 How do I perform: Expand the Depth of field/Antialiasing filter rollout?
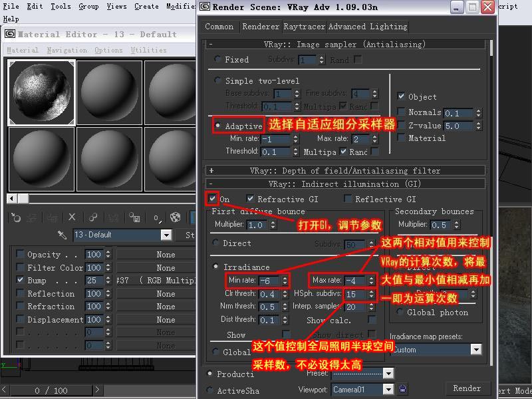[345, 170]
